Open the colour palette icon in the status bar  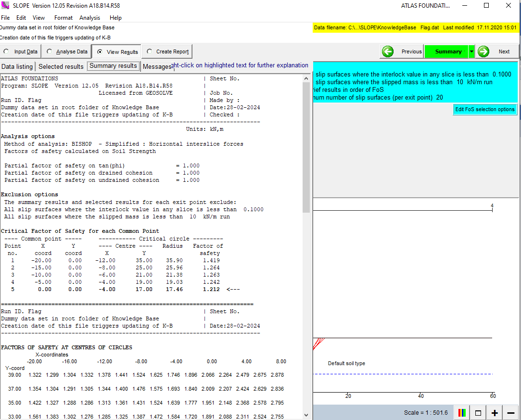(x=462, y=413)
